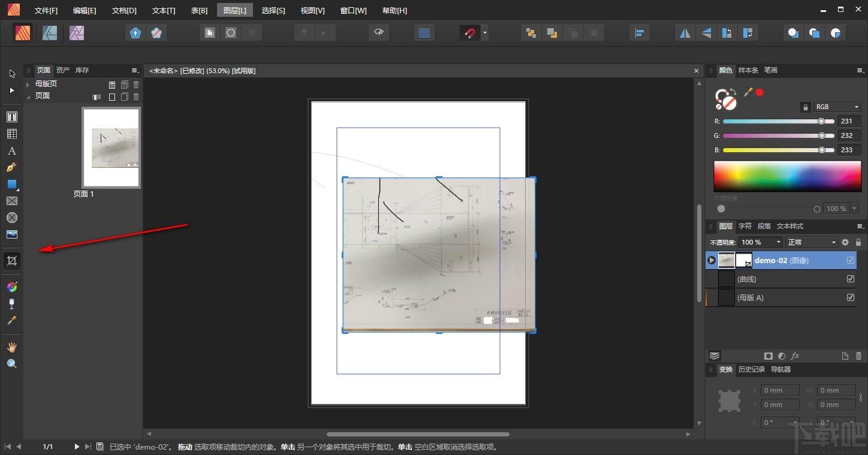Open the color opacity 100 % dropdown
Viewport: 868px width, 455px height.
click(x=854, y=209)
